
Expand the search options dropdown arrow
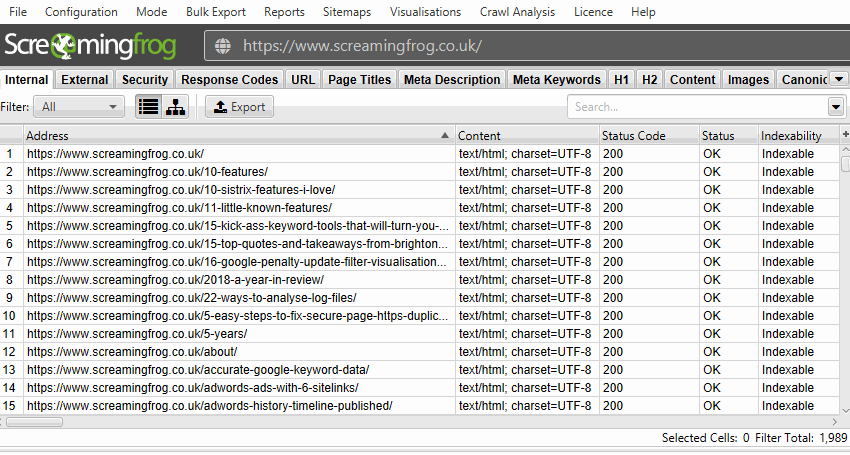tap(835, 107)
